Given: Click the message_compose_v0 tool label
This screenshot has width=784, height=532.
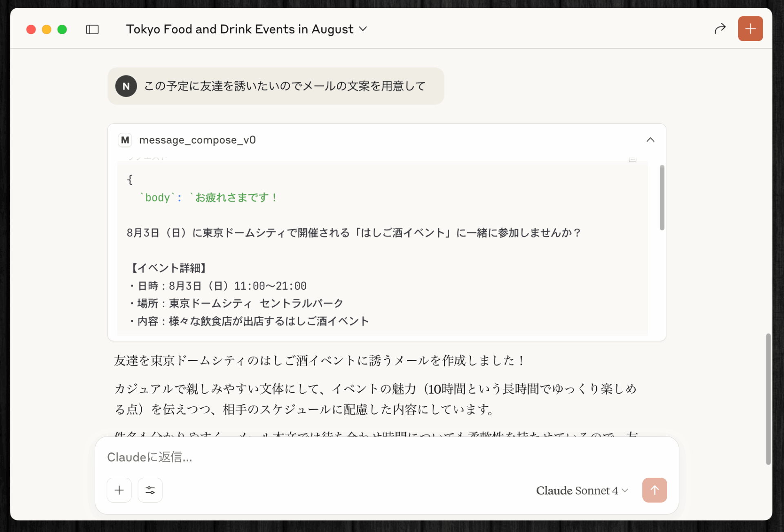Looking at the screenshot, I should coord(197,140).
